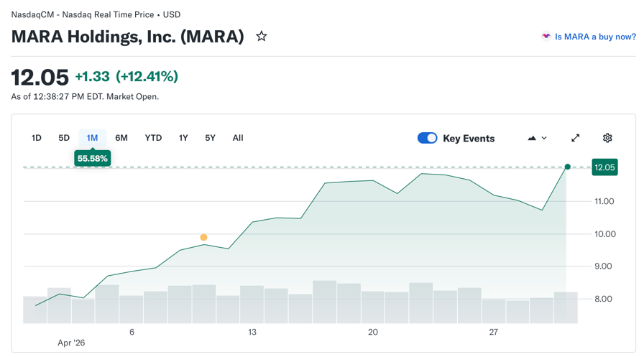Click the (+12.41%) percent change value
Viewport: 644px width, 357px height.
pyautogui.click(x=147, y=76)
